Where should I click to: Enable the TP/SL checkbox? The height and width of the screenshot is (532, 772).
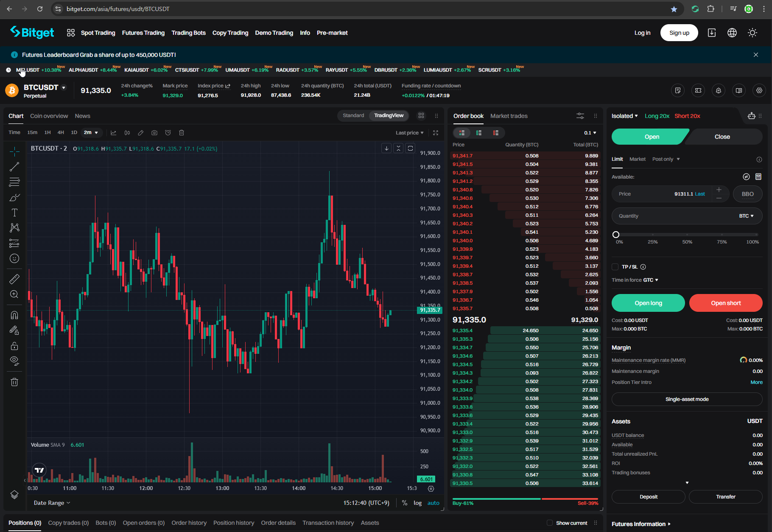(x=615, y=267)
